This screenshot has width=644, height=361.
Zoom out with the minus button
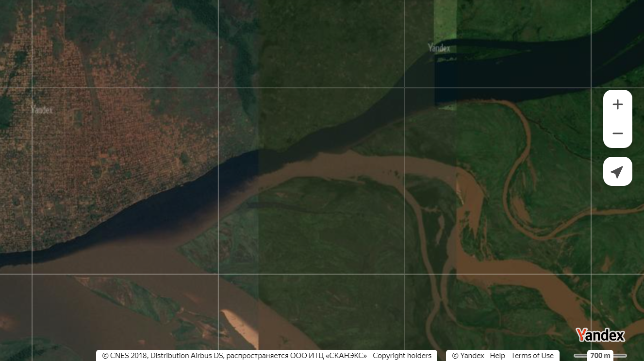[x=617, y=133]
